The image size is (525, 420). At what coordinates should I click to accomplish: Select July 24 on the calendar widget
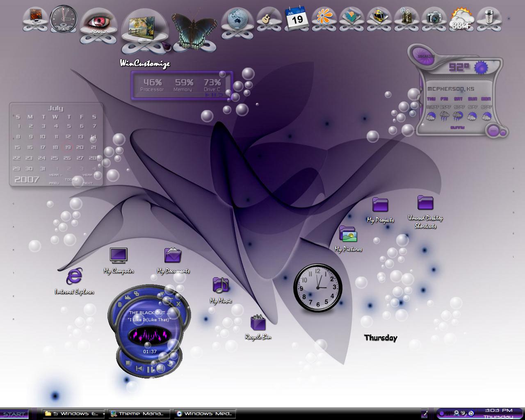[41, 158]
